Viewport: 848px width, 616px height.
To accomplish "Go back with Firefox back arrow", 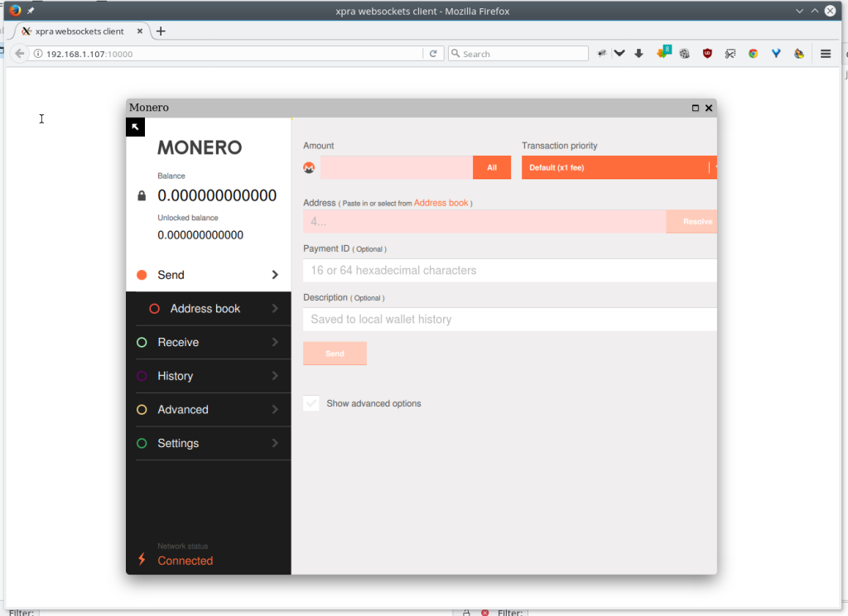I will [20, 54].
